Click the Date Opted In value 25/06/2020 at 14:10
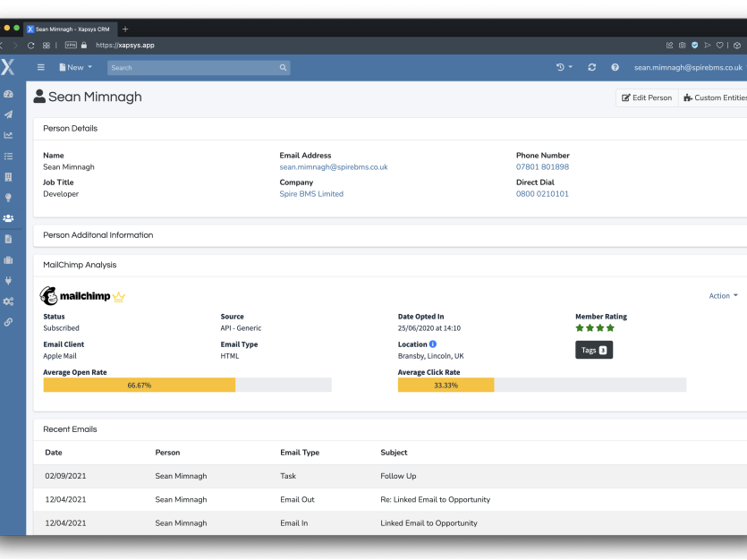This screenshot has width=747, height=560. click(429, 328)
